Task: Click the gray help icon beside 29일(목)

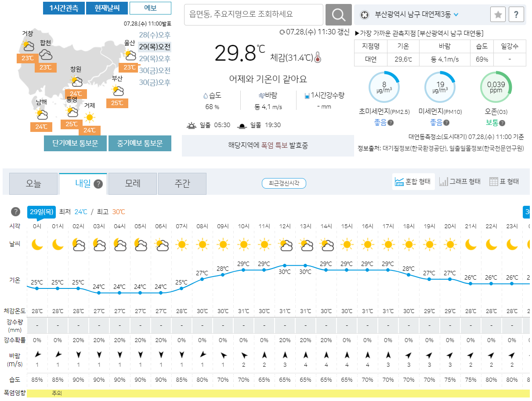Action: pos(16,212)
